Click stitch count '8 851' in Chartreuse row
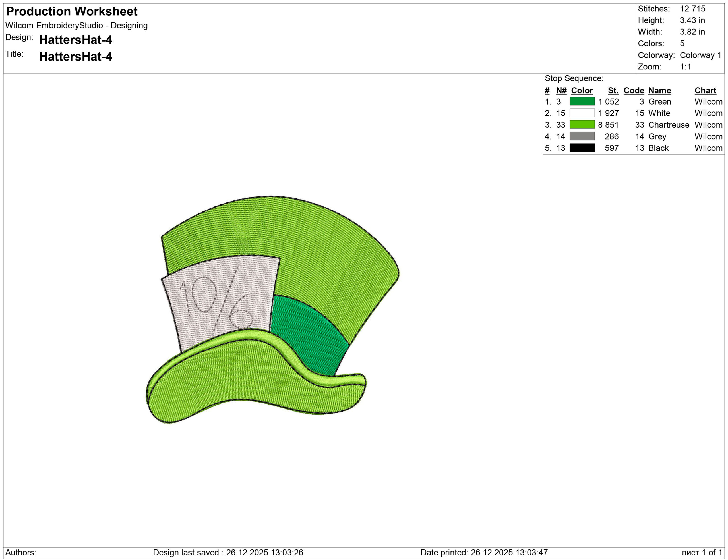The image size is (728, 560). [x=608, y=125]
